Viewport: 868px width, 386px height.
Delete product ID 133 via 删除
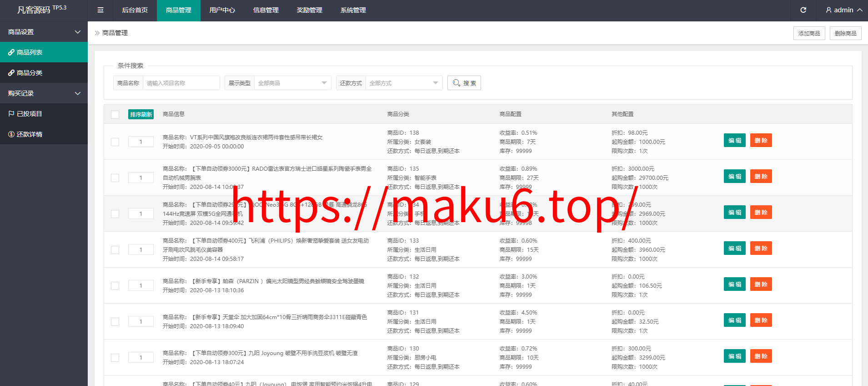tap(761, 248)
